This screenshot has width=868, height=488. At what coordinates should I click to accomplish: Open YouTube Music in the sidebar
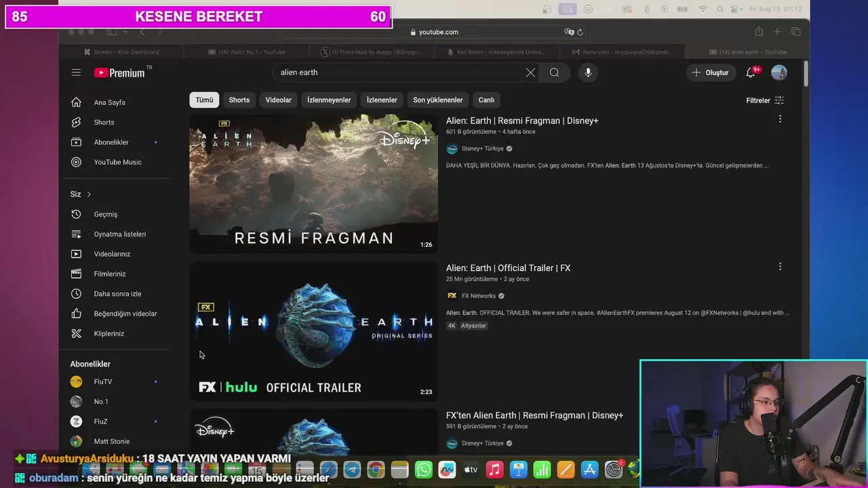(118, 162)
